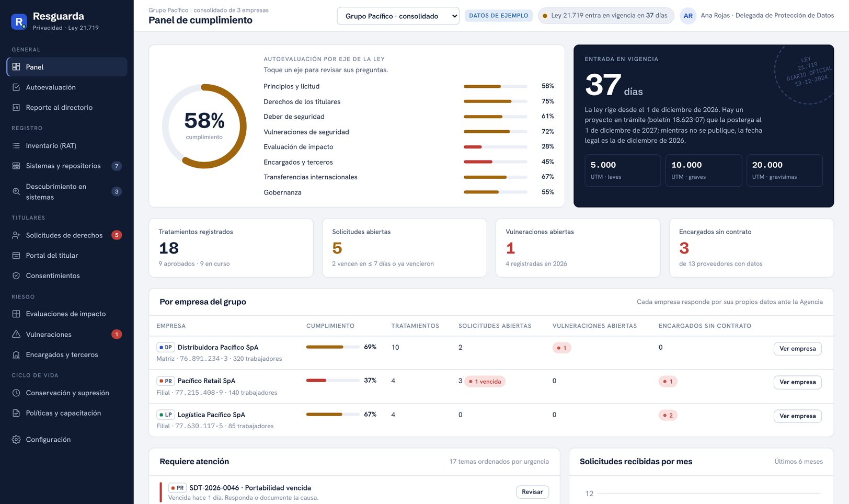The width and height of the screenshot is (849, 504).
Task: Click the Reporte al directorio icon
Action: pos(16,108)
